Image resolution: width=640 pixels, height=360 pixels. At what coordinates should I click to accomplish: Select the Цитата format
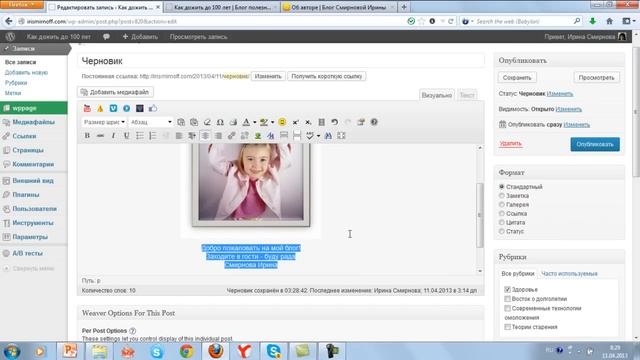click(x=502, y=222)
